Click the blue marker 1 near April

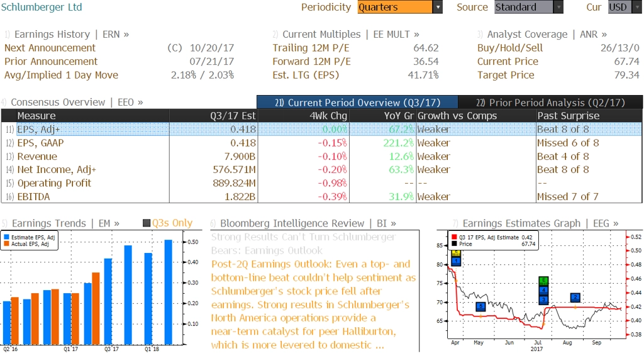[x=456, y=261]
